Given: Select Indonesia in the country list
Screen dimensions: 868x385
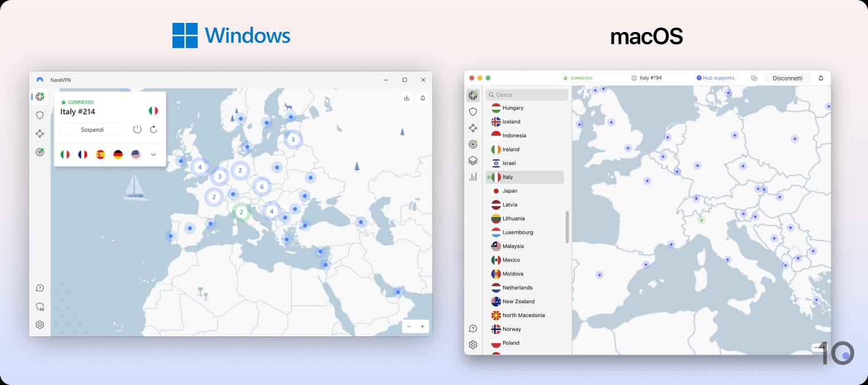Looking at the screenshot, I should (x=525, y=135).
